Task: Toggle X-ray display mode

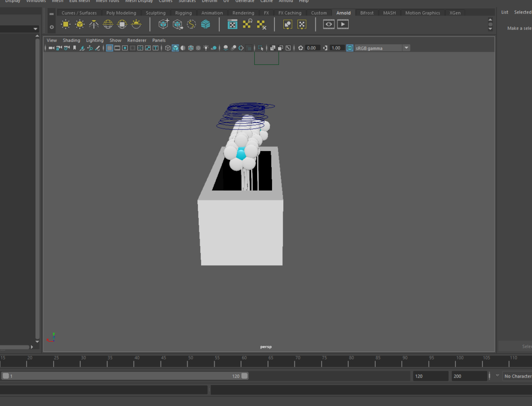Action: [273, 48]
